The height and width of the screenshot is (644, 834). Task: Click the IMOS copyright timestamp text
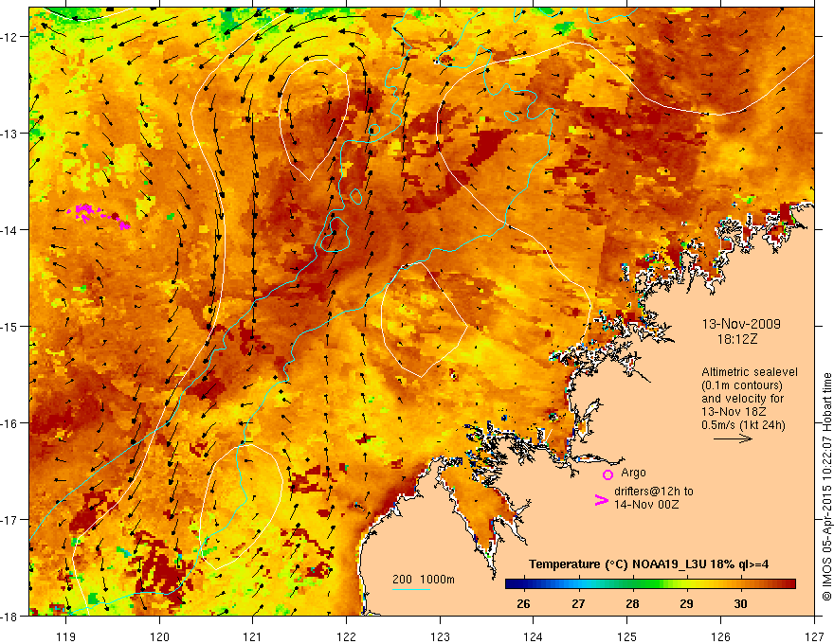click(826, 487)
